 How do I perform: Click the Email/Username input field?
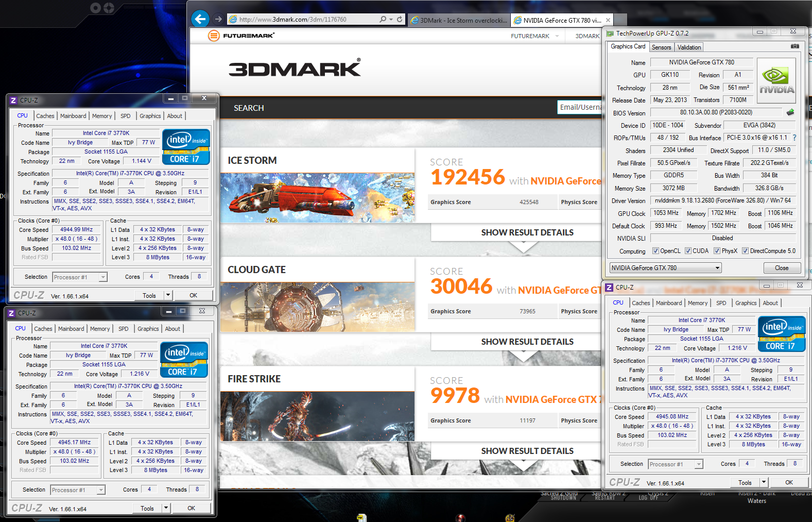[580, 107]
